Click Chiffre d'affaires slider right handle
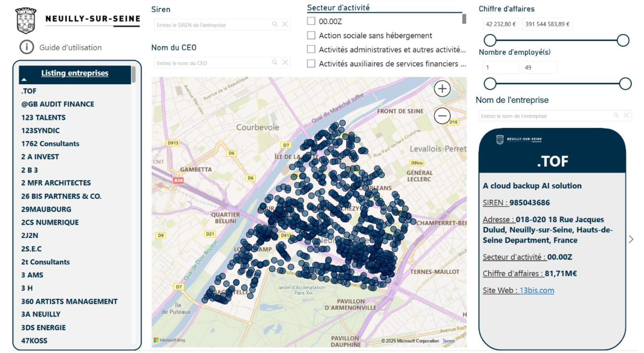The height and width of the screenshot is (353, 644). coord(623,40)
